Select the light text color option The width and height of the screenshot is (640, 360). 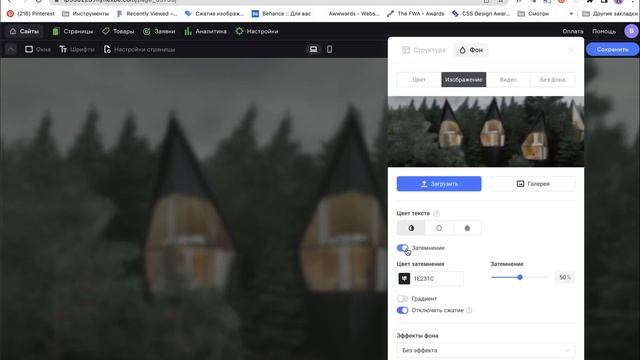(439, 228)
